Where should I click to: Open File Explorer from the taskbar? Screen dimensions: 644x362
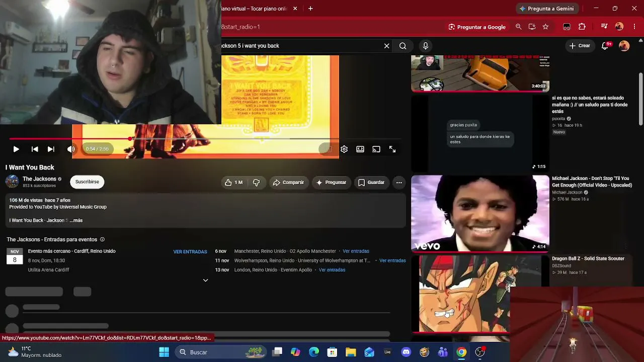tap(351, 352)
